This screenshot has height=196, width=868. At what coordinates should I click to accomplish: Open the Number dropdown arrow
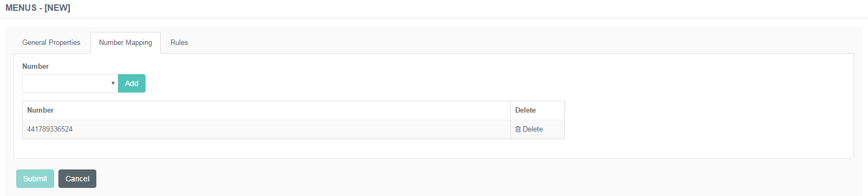click(113, 83)
